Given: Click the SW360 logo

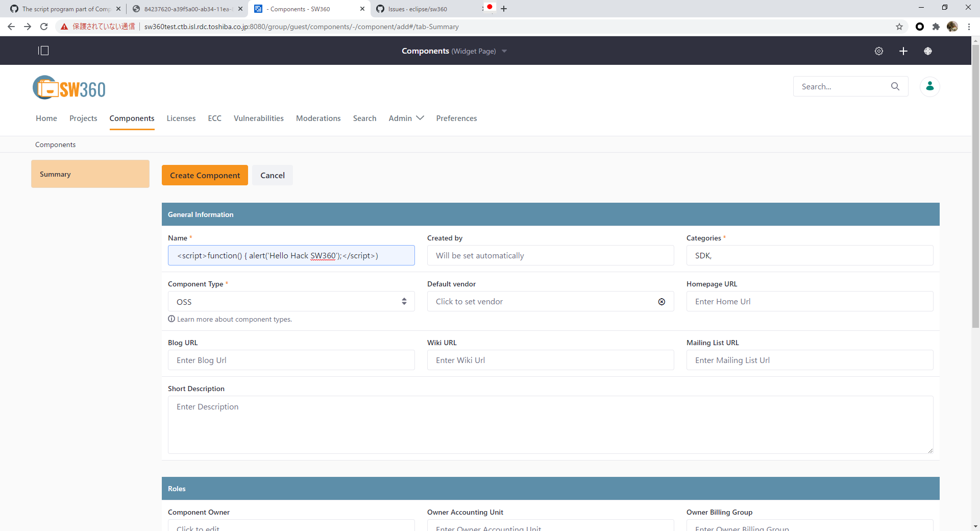Looking at the screenshot, I should 69,87.
